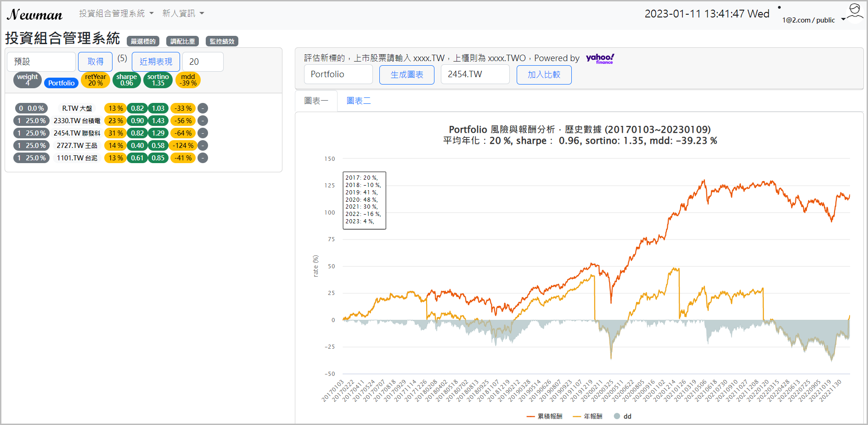The image size is (868, 425).
Task: Toggle dd series in chart legend
Action: click(623, 416)
